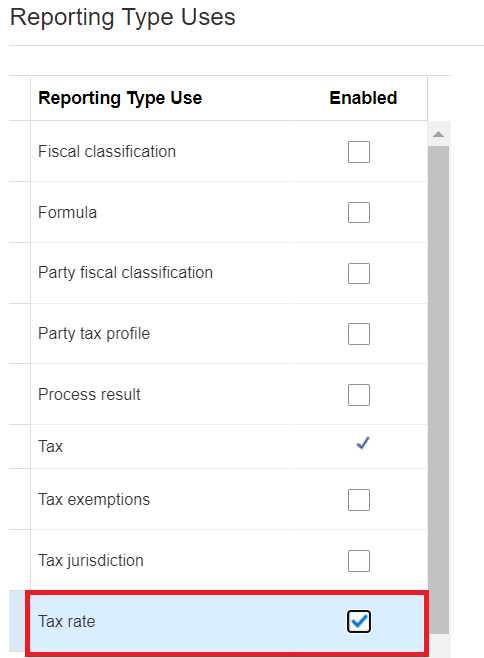Select the Fiscal classification row label
Screen dimensions: 484x658
107,151
